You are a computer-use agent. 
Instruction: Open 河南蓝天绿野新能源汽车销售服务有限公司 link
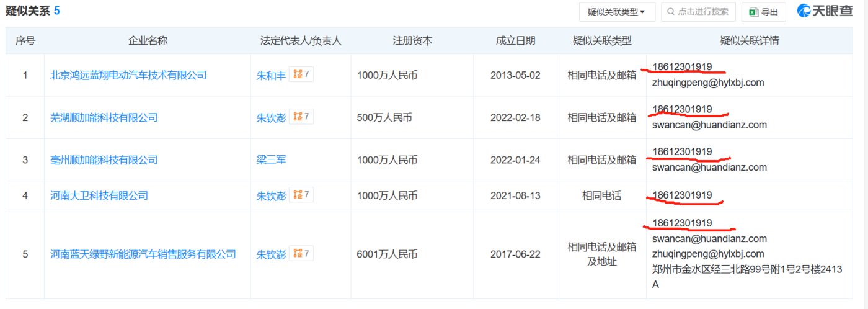click(143, 254)
